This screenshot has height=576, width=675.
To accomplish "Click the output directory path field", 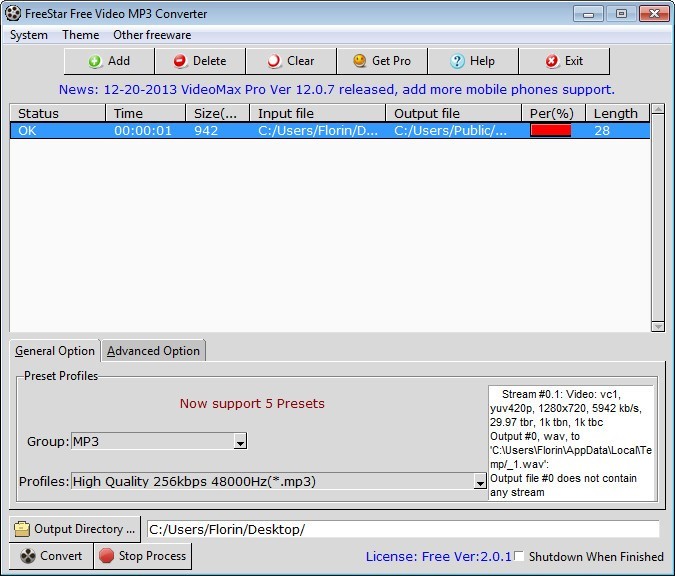I will pos(403,529).
